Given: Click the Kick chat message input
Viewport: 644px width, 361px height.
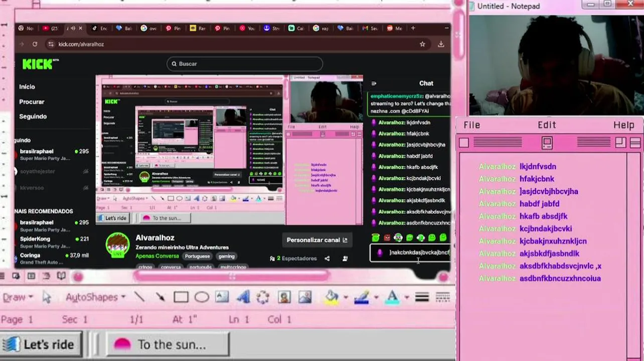Looking at the screenshot, I should 410,253.
